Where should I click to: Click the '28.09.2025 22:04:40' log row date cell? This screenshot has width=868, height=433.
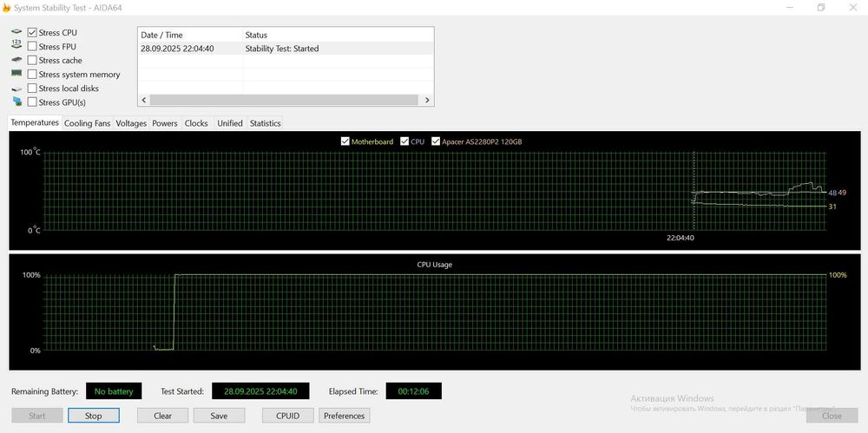coord(177,49)
